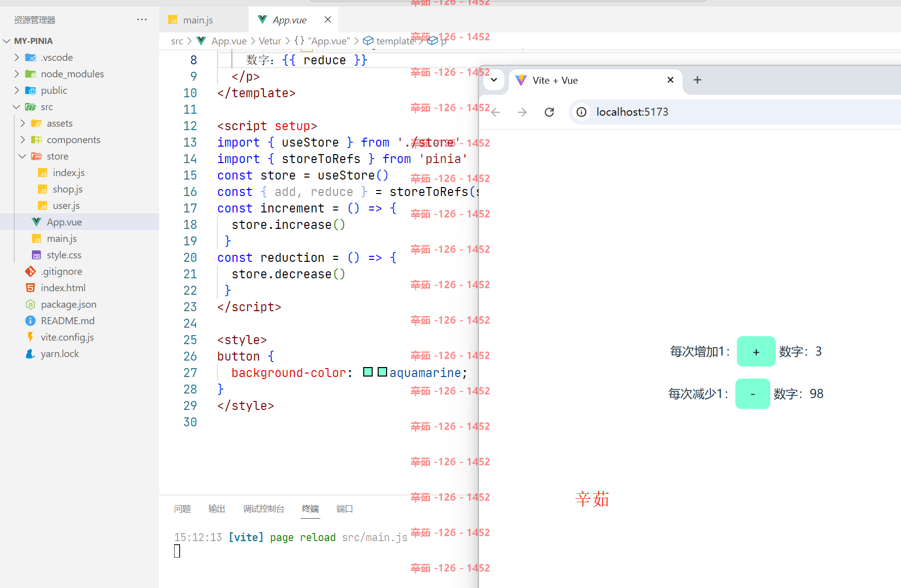Viewport: 901px width, 588px height.
Task: Click the store folder icon
Action: click(36, 156)
